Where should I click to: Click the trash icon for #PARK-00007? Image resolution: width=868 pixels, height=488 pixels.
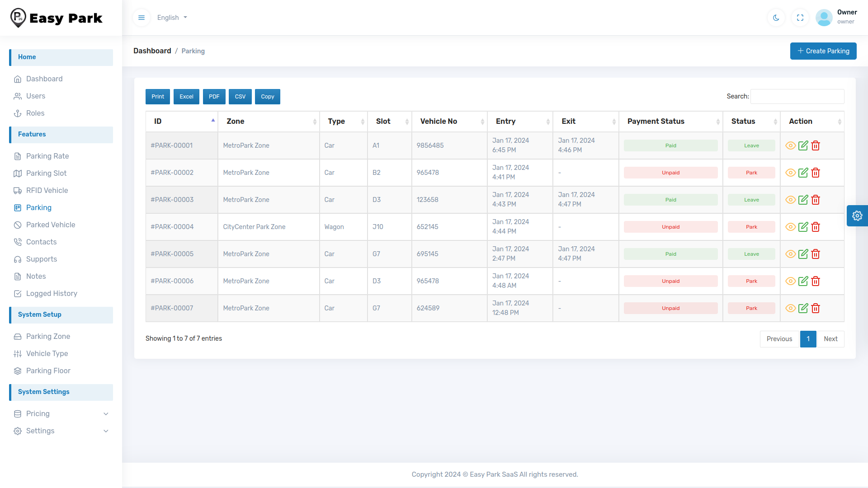(x=816, y=308)
